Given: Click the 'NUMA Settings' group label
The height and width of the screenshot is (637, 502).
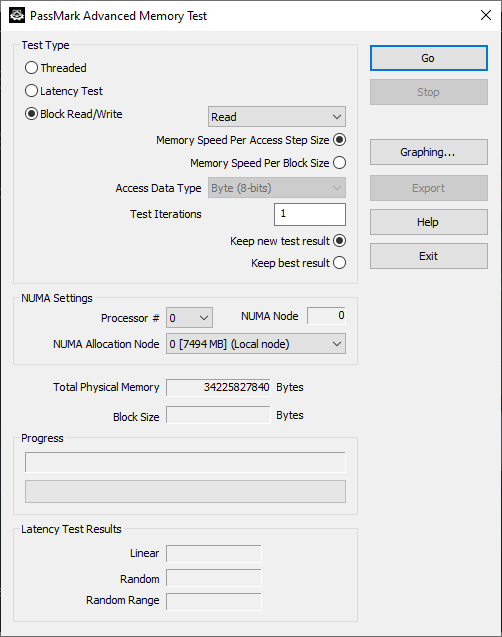Looking at the screenshot, I should click(x=57, y=298).
